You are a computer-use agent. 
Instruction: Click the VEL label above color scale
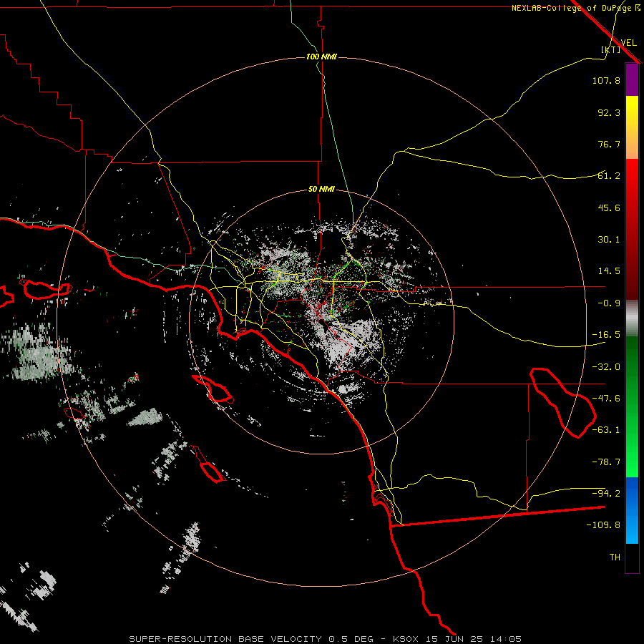(x=628, y=43)
